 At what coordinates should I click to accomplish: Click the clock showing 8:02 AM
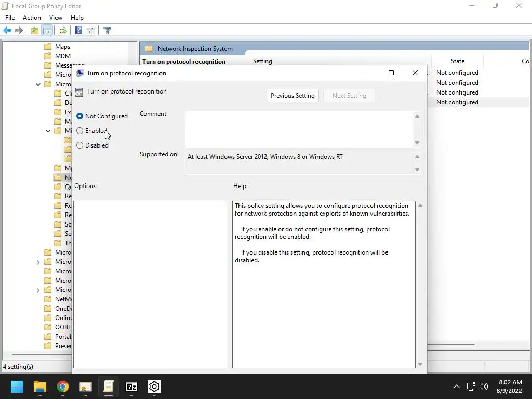510,382
